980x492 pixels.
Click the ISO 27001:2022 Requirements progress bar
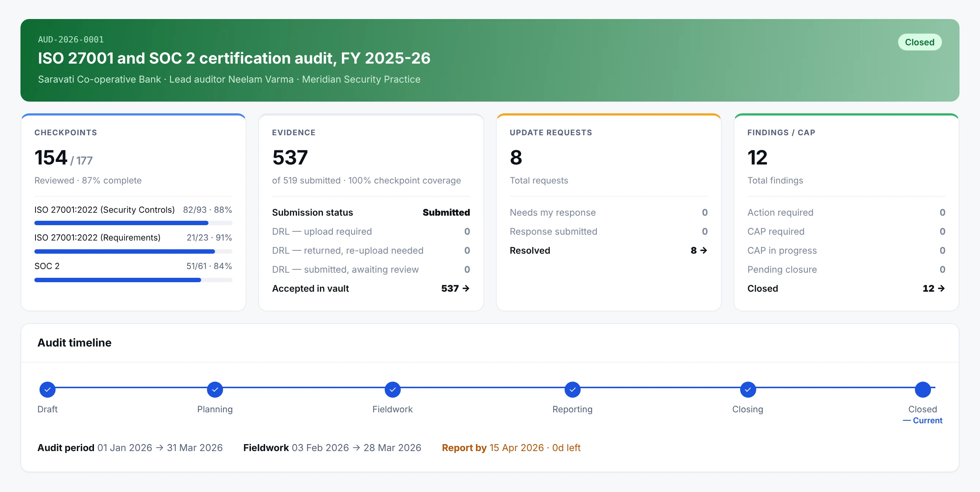click(133, 251)
